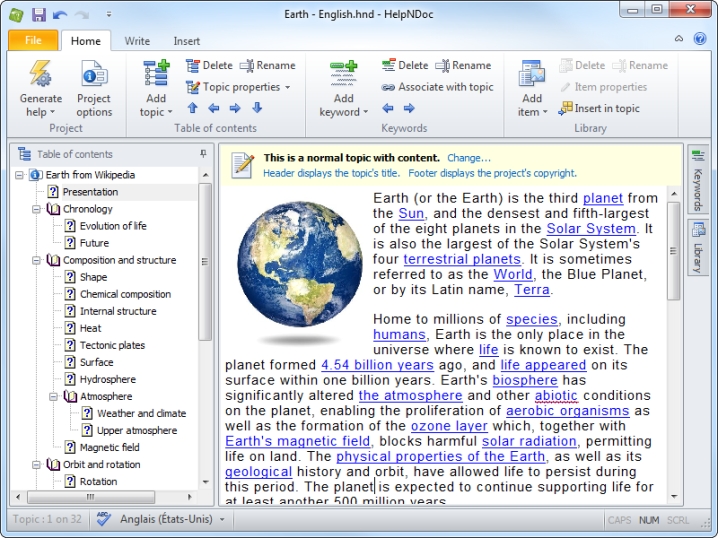Collapse the Chronology tree node
This screenshot has width=718, height=538.
click(36, 209)
